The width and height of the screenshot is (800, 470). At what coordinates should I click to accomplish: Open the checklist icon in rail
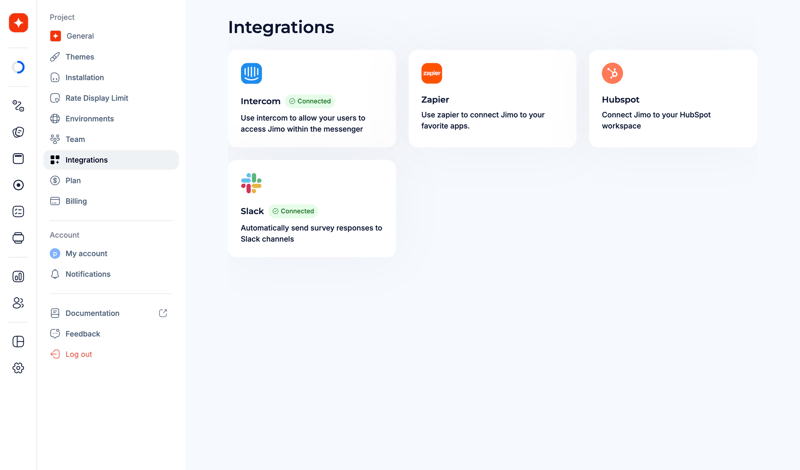point(18,211)
